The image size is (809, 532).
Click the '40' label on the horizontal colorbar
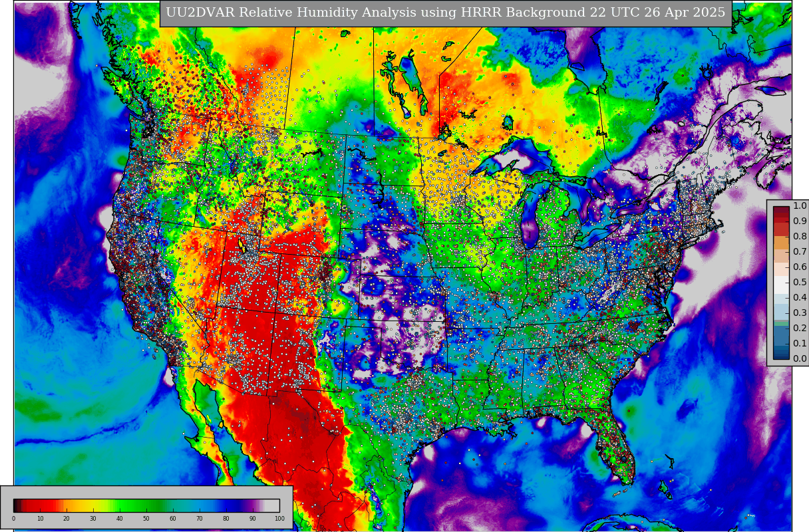(x=120, y=519)
